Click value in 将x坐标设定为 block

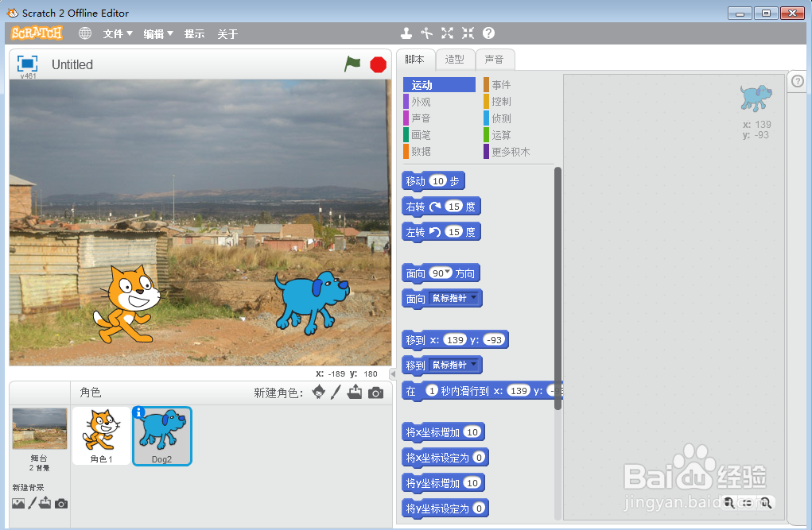point(479,457)
